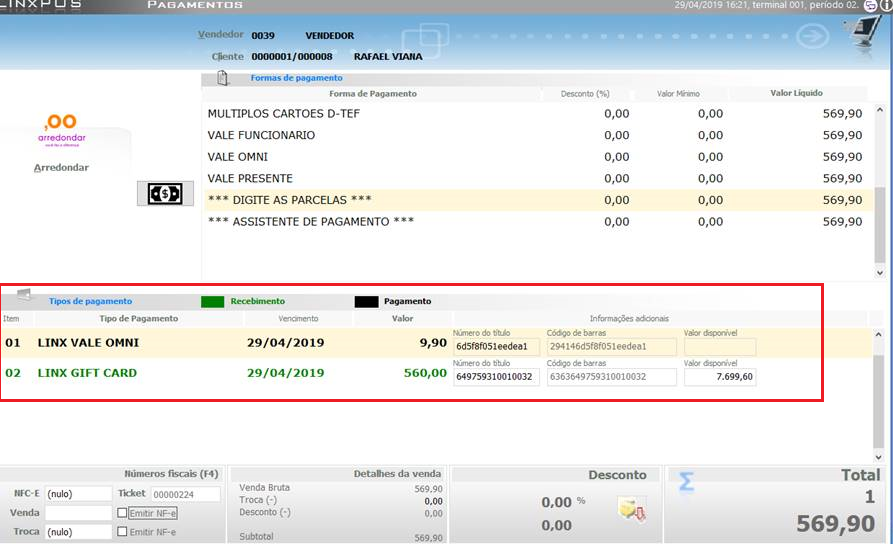
Task: Click Número do título field 6d5f8f051eedea1
Action: click(496, 346)
